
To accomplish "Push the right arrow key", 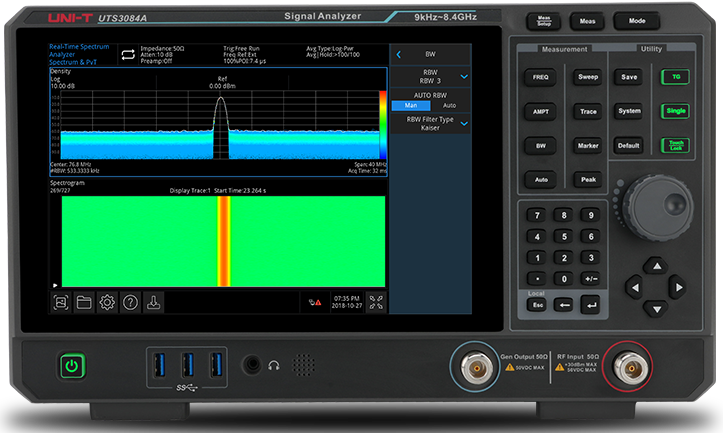I will tap(678, 287).
